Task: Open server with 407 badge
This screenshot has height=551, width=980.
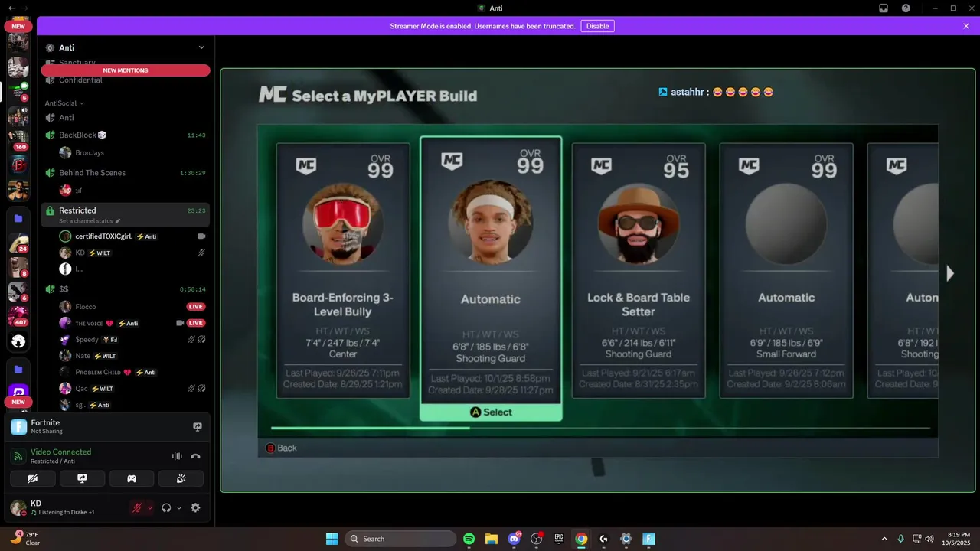Action: tap(18, 315)
